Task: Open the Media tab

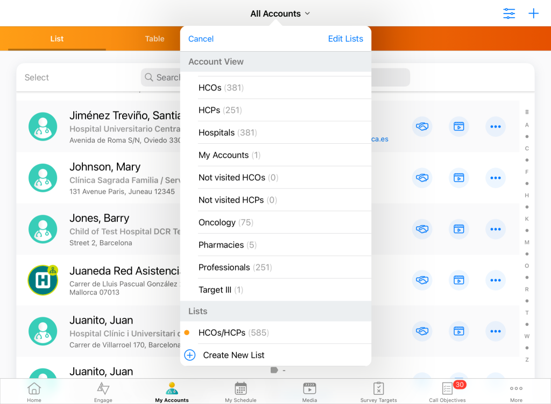Action: (x=310, y=392)
